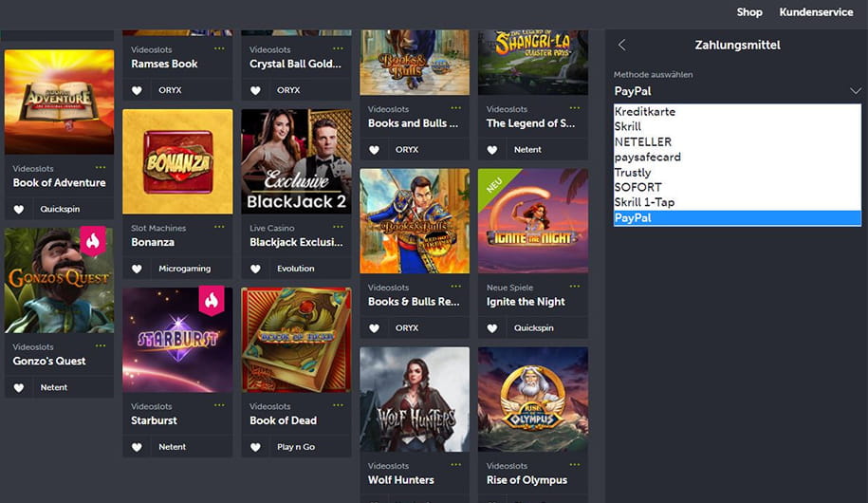868x503 pixels.
Task: Open three-dot menu on Rise of Olympus card
Action: [575, 465]
